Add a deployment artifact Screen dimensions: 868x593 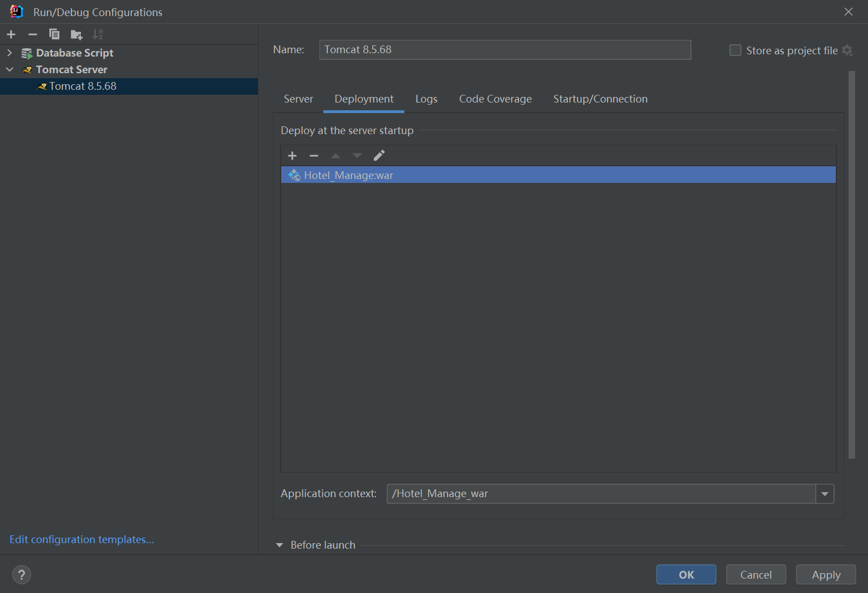click(x=292, y=156)
